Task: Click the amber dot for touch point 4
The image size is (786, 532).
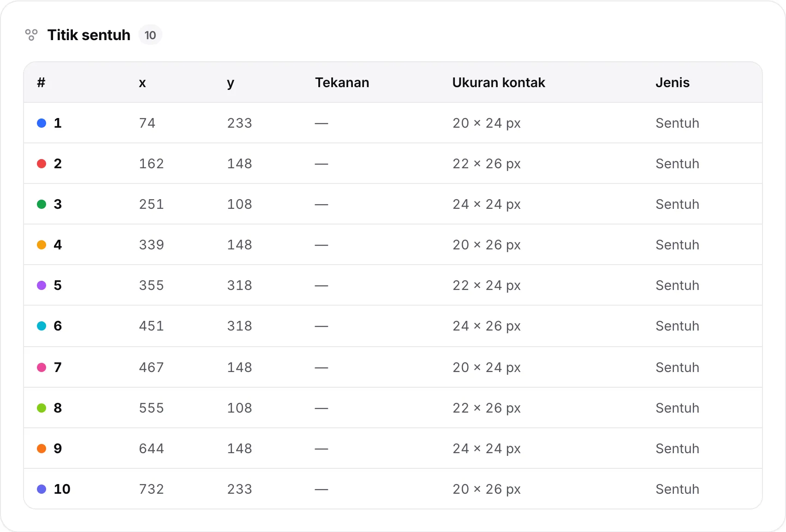Action: (42, 245)
